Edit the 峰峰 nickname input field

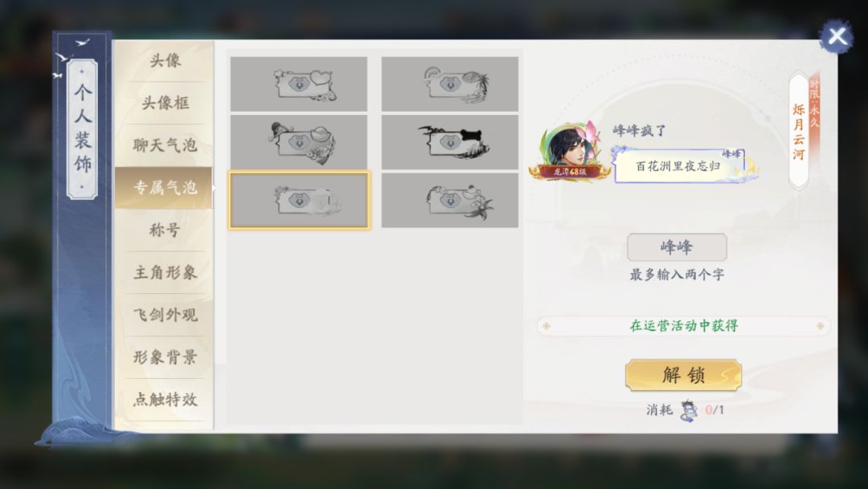[x=677, y=247]
